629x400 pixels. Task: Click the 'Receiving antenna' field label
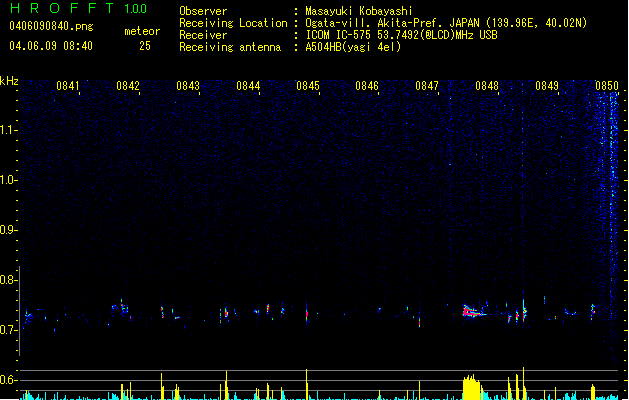pyautogui.click(x=230, y=47)
